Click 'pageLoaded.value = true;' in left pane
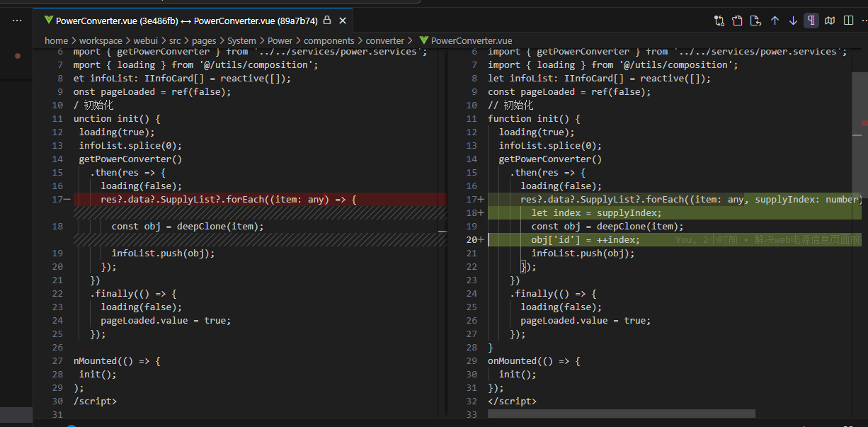 [166, 321]
